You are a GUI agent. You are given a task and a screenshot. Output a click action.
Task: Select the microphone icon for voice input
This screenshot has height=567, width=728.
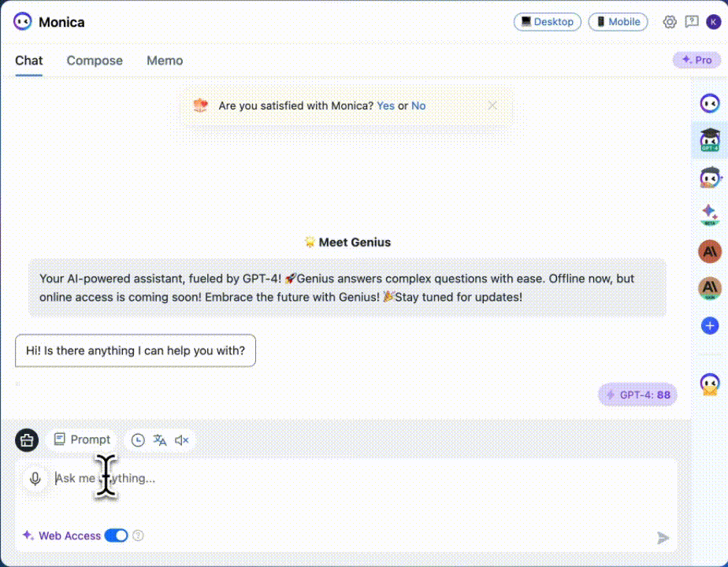[x=35, y=478]
